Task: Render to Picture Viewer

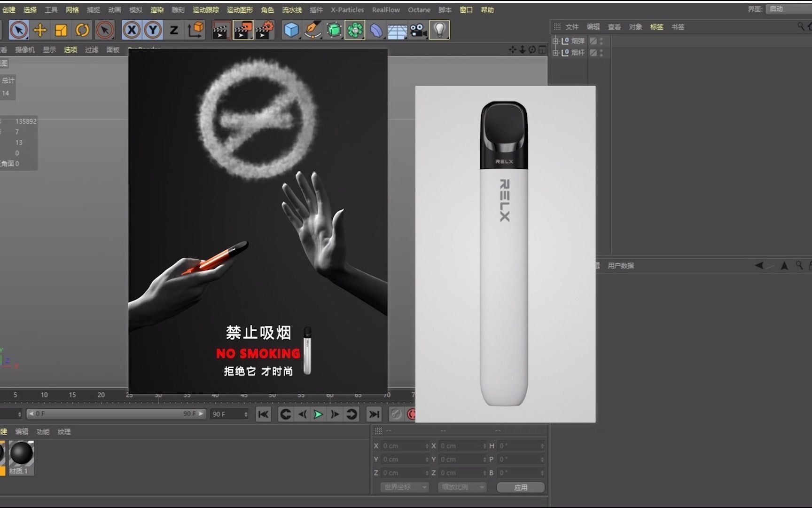Action: point(243,30)
